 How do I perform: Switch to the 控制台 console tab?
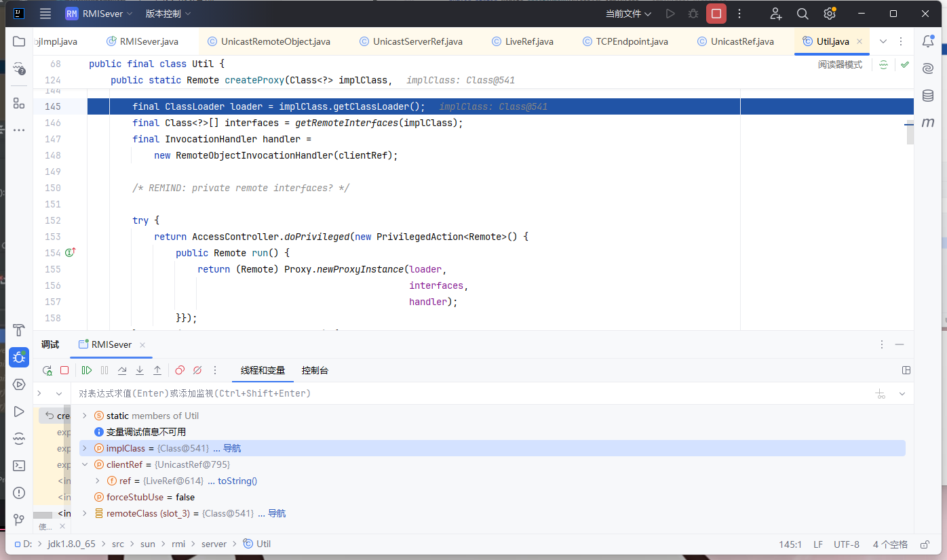pyautogui.click(x=315, y=370)
